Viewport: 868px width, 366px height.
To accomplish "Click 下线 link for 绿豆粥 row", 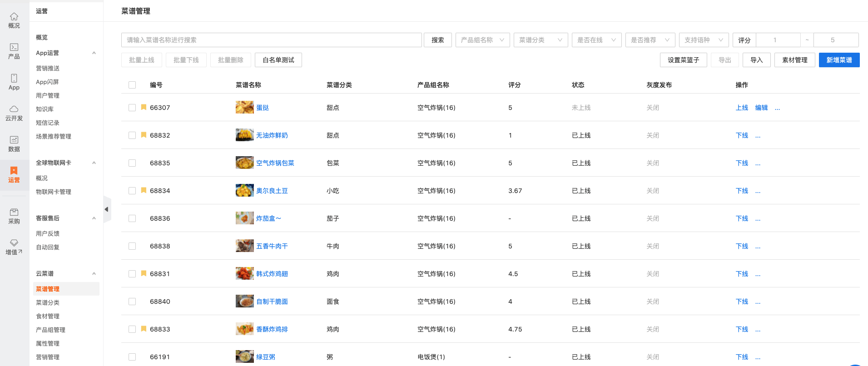I will (742, 357).
